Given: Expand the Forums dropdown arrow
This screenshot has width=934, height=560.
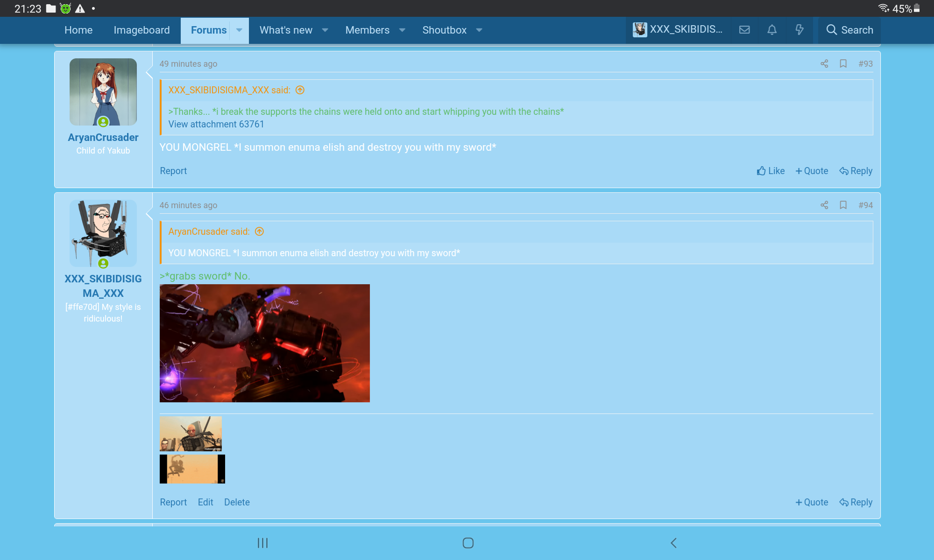Looking at the screenshot, I should 239,30.
